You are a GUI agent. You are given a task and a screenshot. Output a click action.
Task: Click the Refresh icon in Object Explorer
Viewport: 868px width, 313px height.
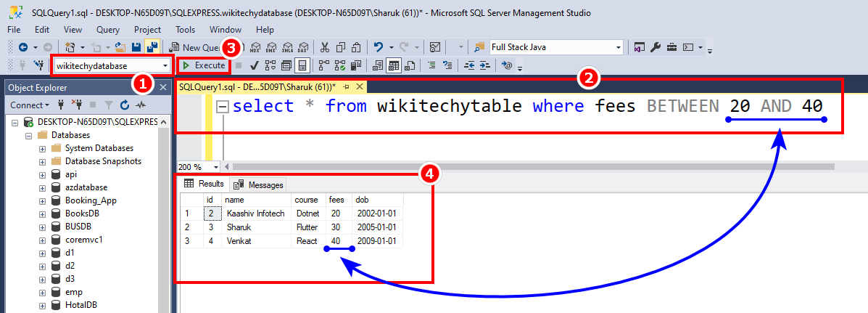click(x=125, y=105)
